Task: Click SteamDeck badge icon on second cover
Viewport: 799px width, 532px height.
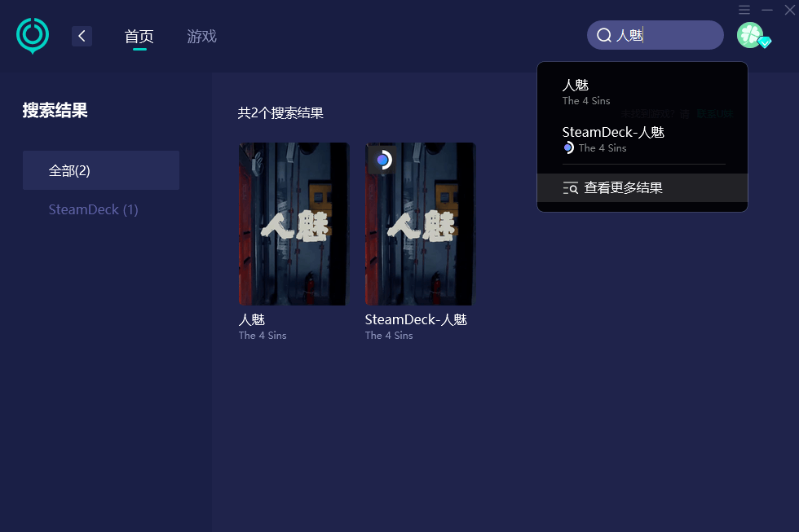Action: tap(382, 160)
